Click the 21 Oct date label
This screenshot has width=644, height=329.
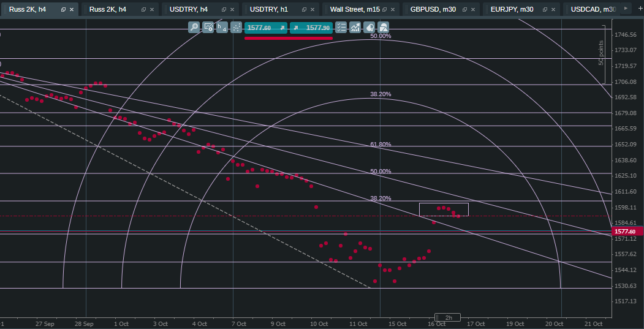click(594, 323)
